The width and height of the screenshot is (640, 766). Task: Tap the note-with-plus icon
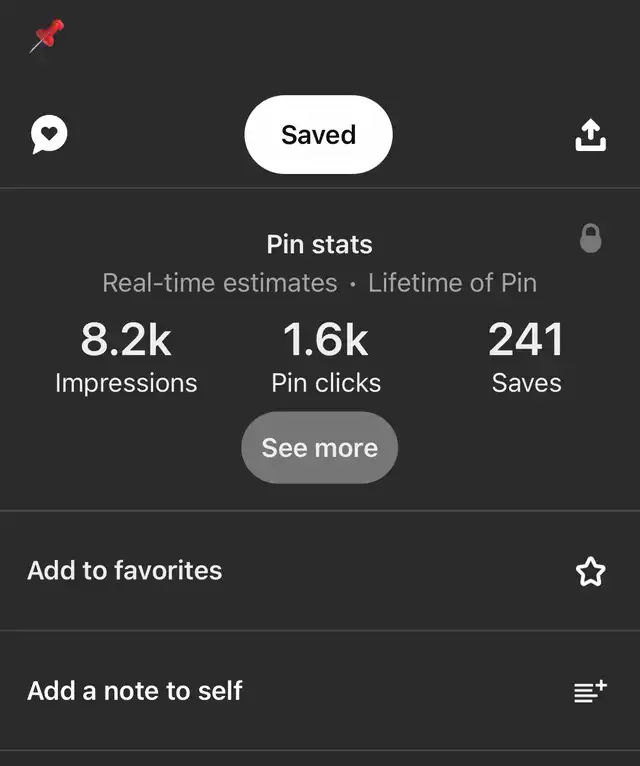point(590,691)
